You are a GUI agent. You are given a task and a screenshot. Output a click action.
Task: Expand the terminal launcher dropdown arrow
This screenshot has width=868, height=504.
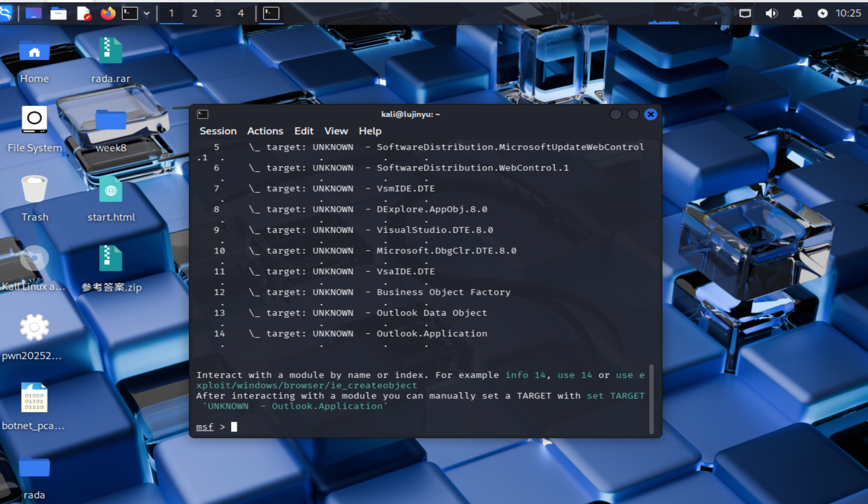tap(147, 14)
